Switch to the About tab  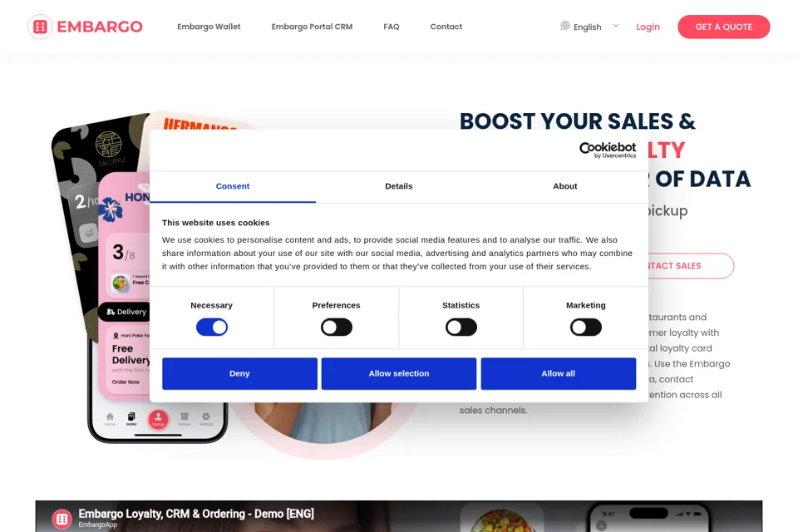pos(565,186)
